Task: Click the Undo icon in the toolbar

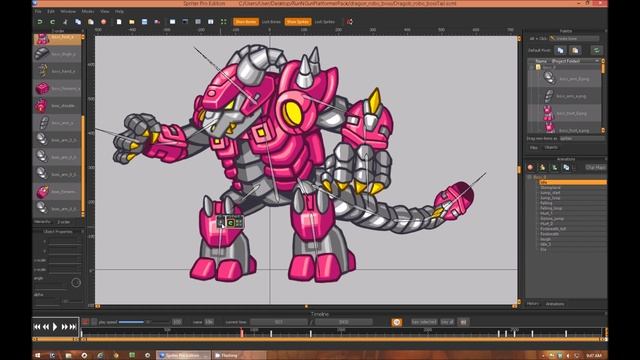Action: (40, 22)
